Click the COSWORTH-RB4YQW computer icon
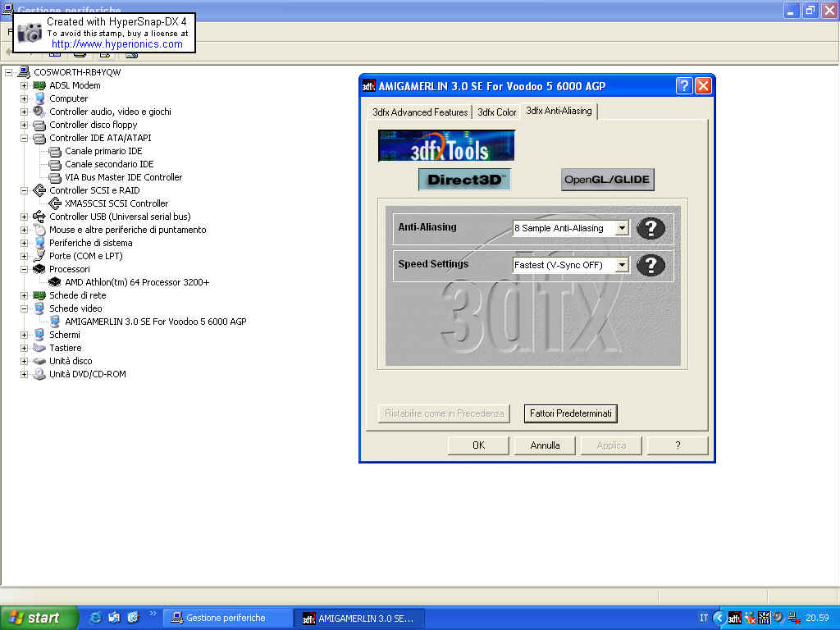Image resolution: width=840 pixels, height=630 pixels. [x=24, y=72]
